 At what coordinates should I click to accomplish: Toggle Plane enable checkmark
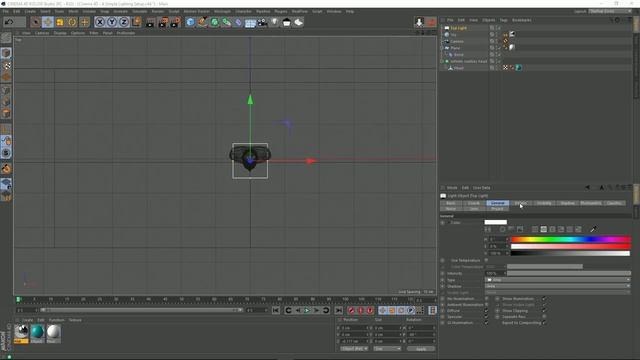[x=498, y=48]
